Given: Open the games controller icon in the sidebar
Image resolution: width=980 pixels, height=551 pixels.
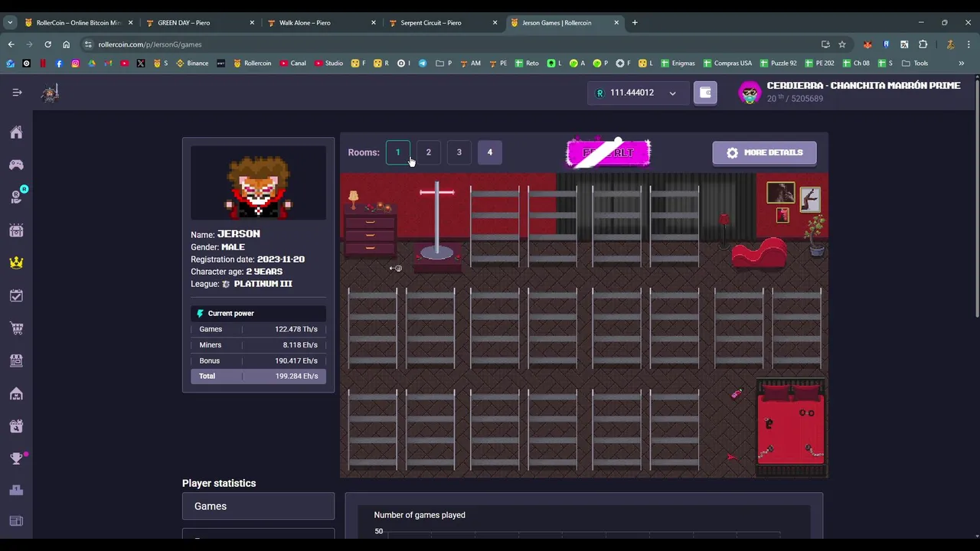Looking at the screenshot, I should pyautogui.click(x=16, y=165).
